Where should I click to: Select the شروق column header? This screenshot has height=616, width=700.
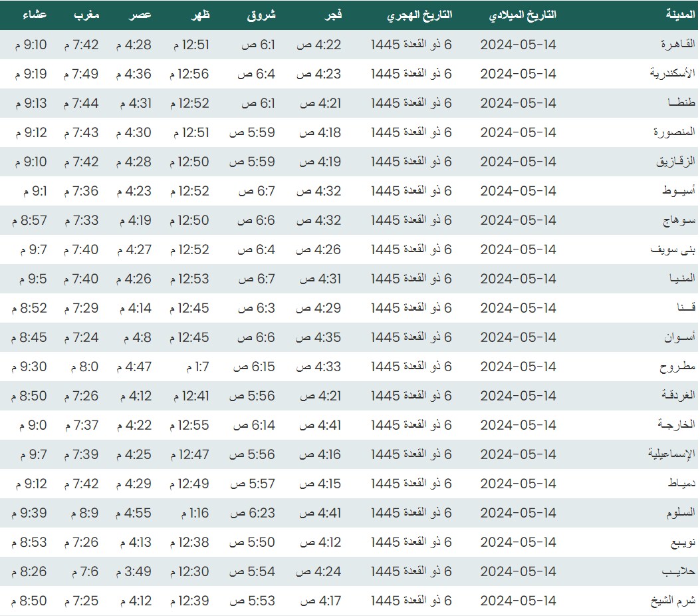[x=261, y=15]
